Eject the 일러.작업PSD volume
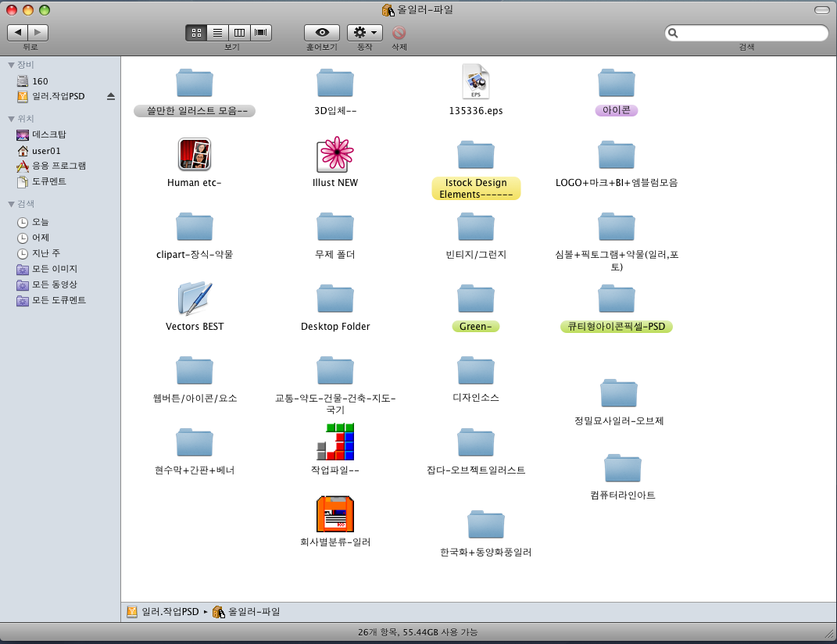 pyautogui.click(x=111, y=96)
